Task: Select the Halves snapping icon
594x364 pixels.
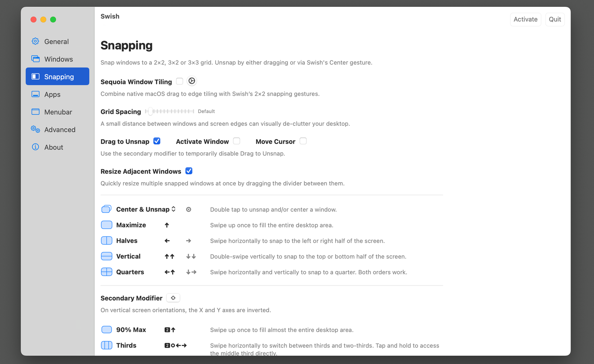Action: 107,241
